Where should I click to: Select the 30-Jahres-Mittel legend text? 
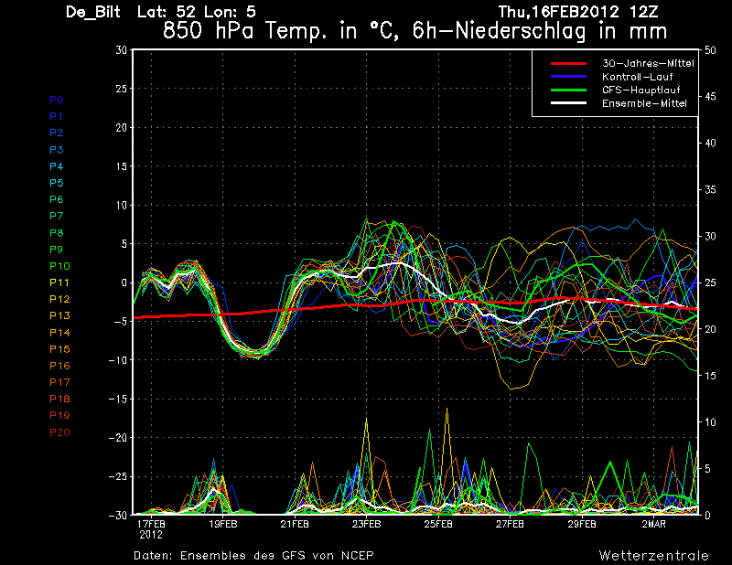[648, 64]
